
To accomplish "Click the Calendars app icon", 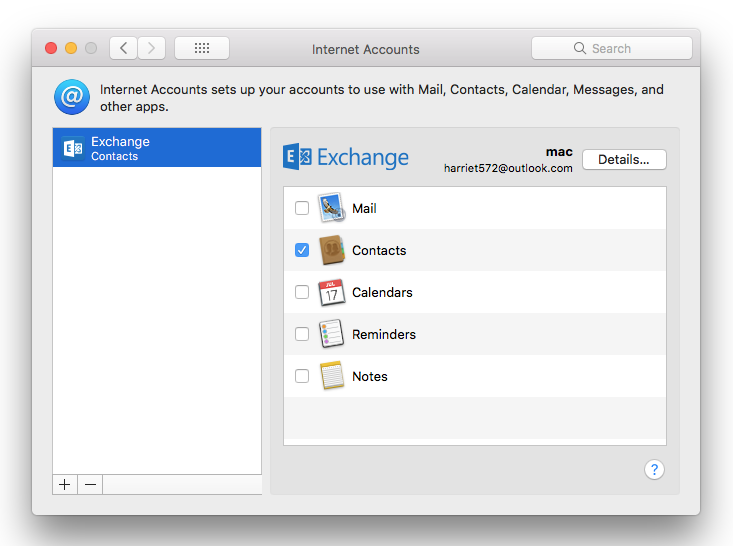I will [x=331, y=292].
